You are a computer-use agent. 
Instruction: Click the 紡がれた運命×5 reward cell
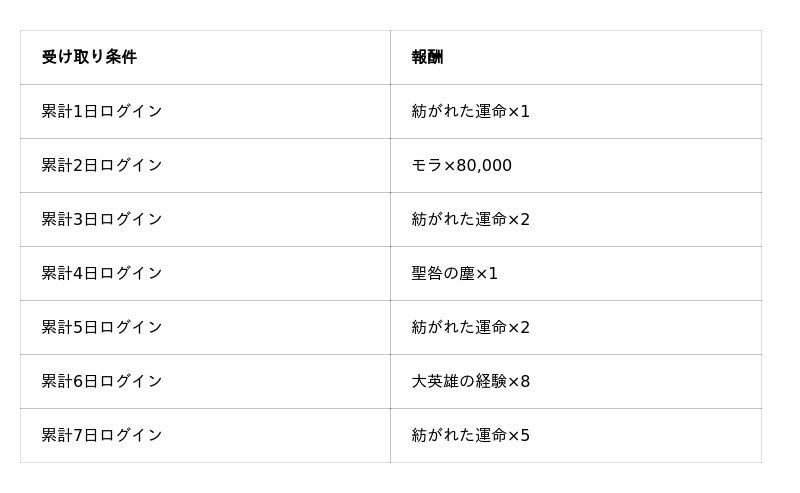[x=470, y=435]
